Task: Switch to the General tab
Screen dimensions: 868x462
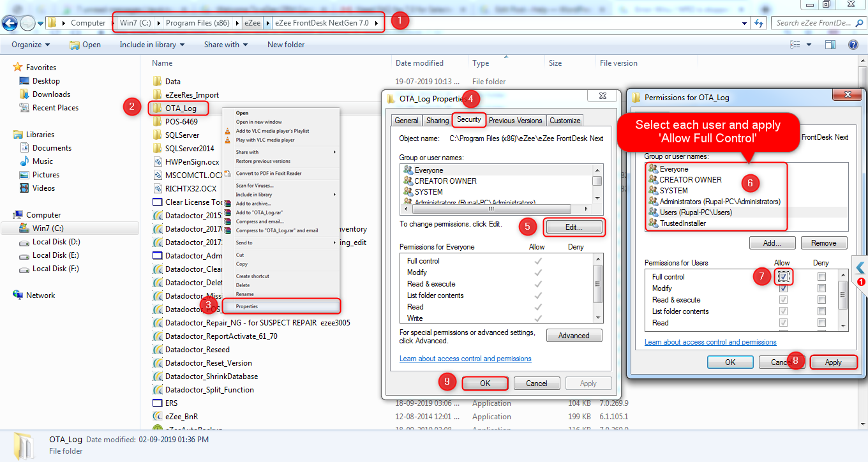Action: (x=407, y=121)
